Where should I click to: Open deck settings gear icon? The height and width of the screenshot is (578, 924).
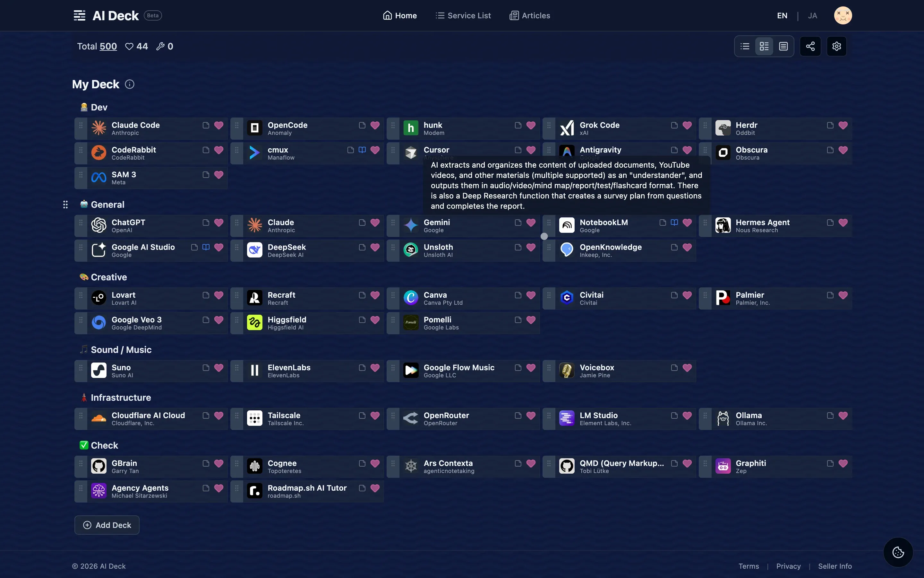pos(836,46)
